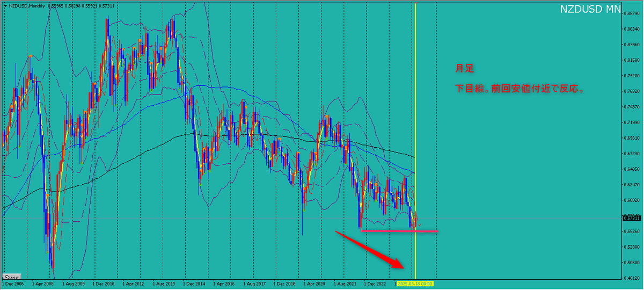This screenshot has width=644, height=290.
Task: Click the 1 Aug 2013 date label
Action: click(x=164, y=283)
